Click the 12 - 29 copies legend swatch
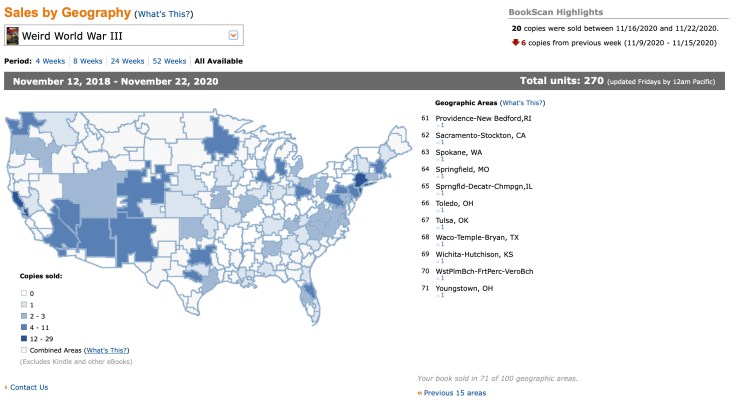736x408 pixels. pos(23,337)
